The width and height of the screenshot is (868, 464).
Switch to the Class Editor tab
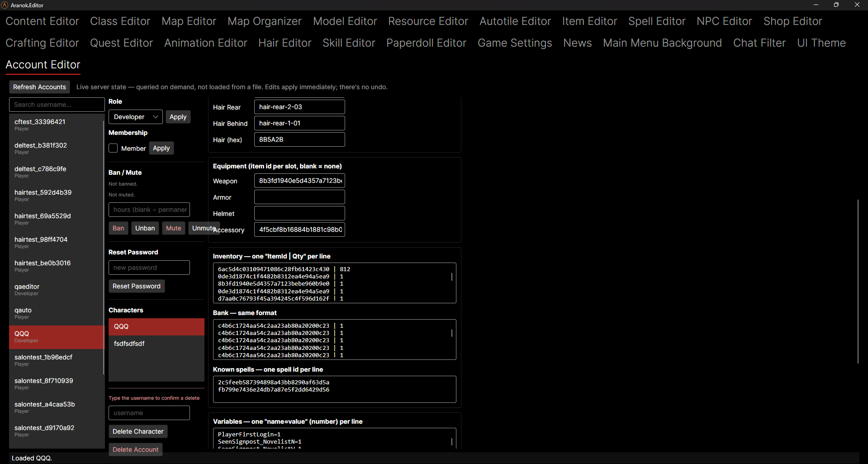coord(120,21)
